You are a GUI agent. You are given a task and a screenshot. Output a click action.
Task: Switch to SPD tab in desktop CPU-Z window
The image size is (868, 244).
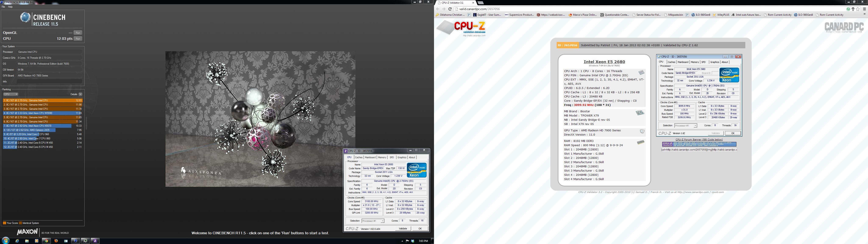392,157
